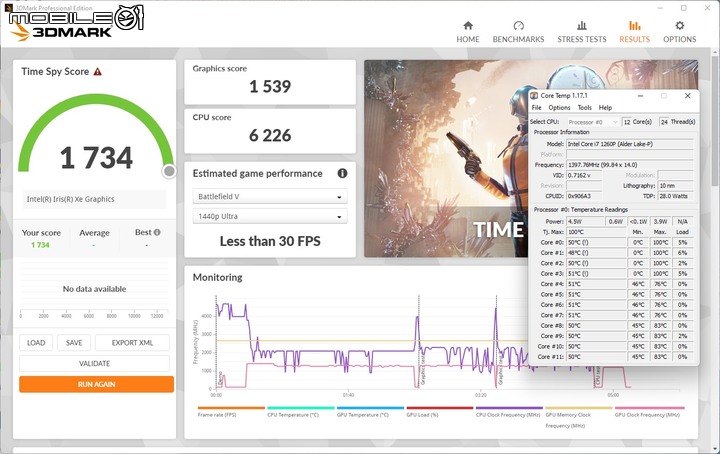Click the Time Spy hero image
The height and width of the screenshot is (454, 720).
point(446,158)
